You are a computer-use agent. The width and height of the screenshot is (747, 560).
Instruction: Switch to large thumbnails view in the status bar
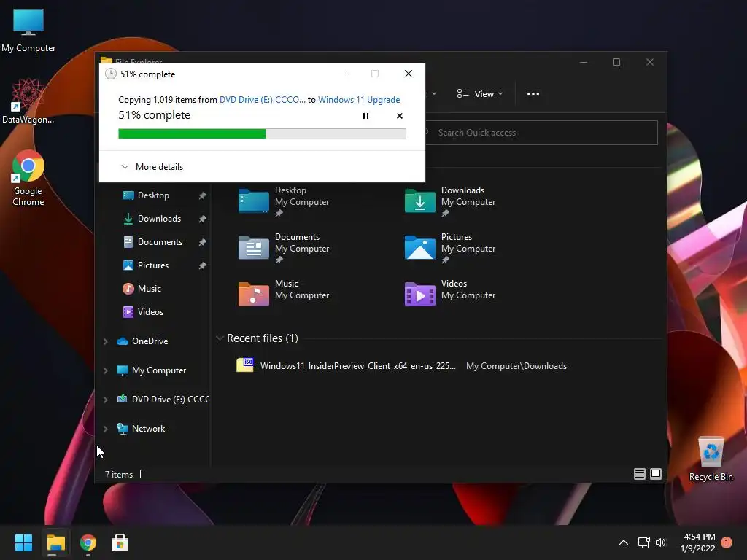[x=656, y=474]
